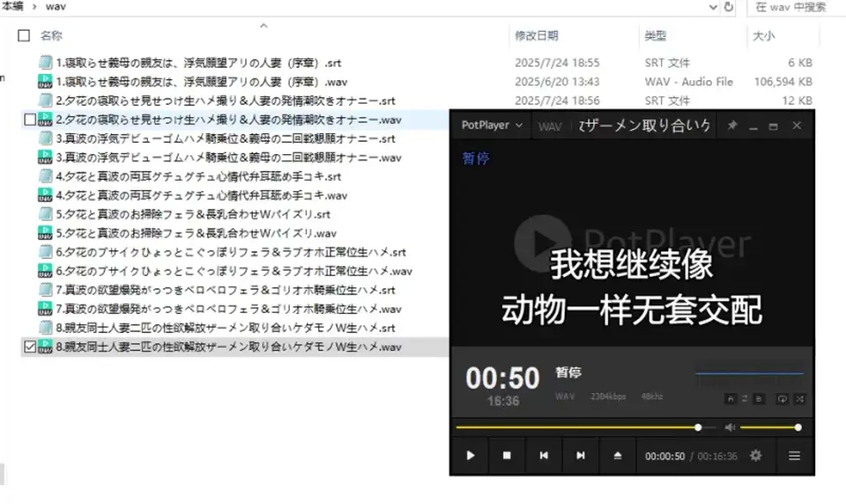This screenshot has height=504, width=846.
Task: Click the WAV label in PotPlayer's title bar
Action: [550, 126]
